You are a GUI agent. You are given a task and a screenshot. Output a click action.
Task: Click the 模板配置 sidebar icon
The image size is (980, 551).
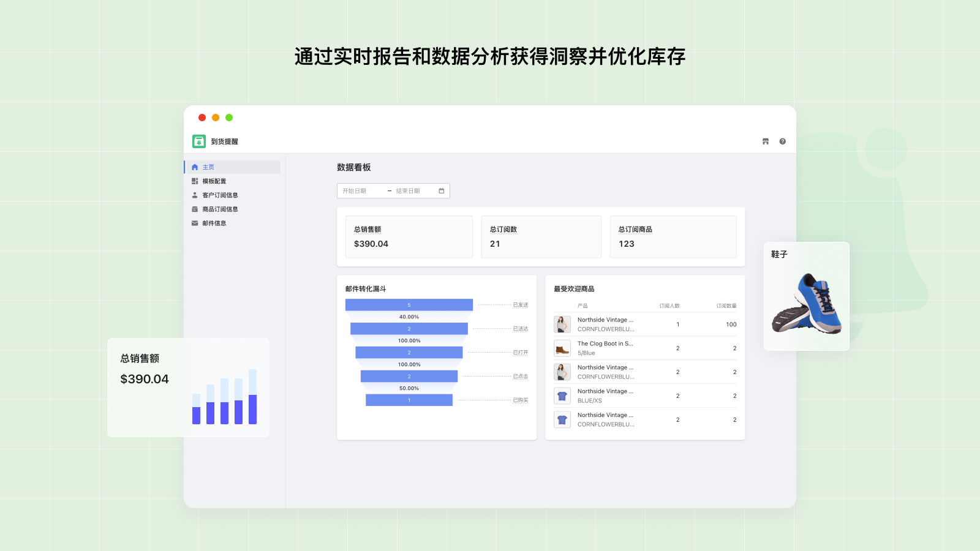(x=195, y=181)
